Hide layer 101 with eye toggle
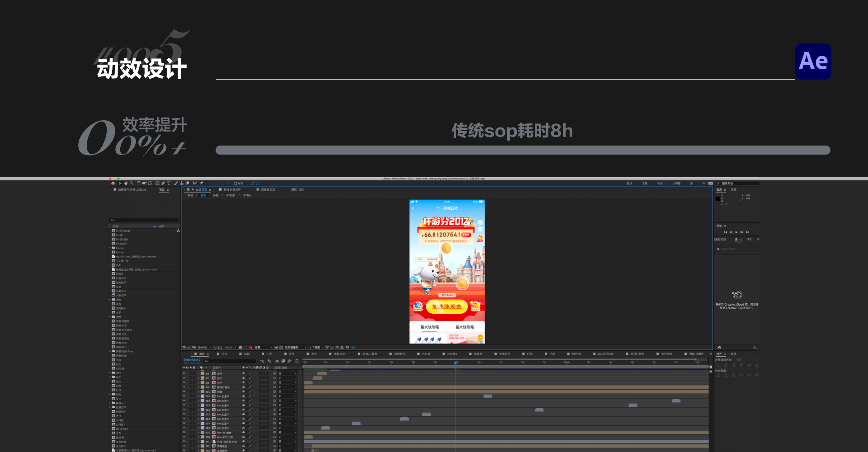The image size is (868, 452). pos(184,396)
